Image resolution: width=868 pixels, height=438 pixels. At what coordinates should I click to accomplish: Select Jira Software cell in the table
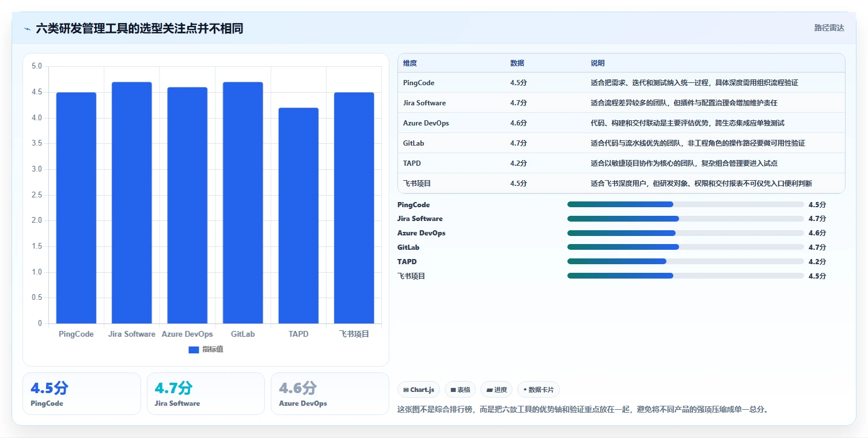424,103
